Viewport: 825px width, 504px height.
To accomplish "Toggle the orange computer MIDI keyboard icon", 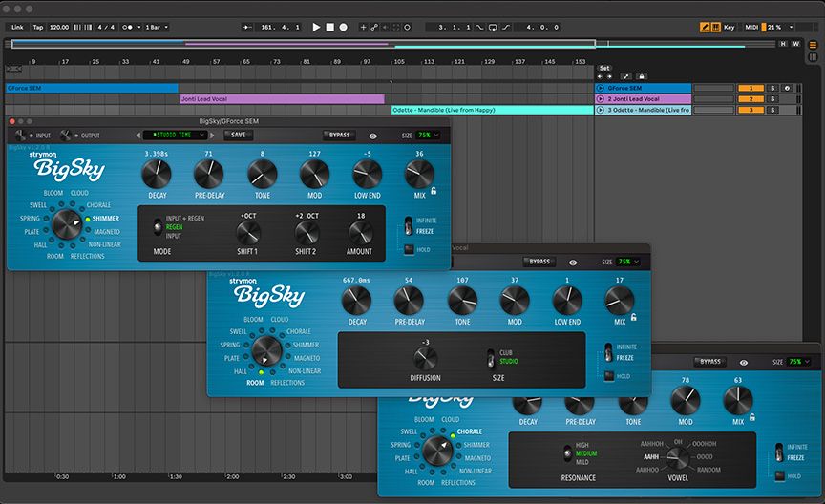I will pos(715,27).
